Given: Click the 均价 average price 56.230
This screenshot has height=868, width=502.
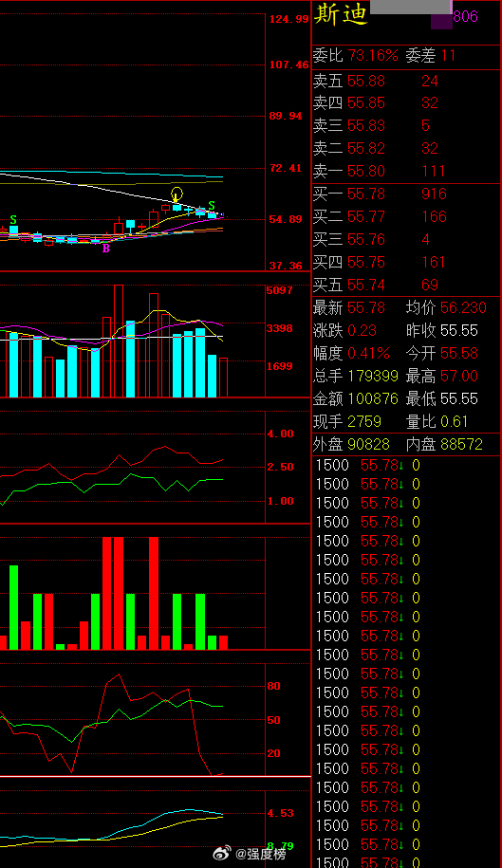Looking at the screenshot, I should tap(463, 307).
